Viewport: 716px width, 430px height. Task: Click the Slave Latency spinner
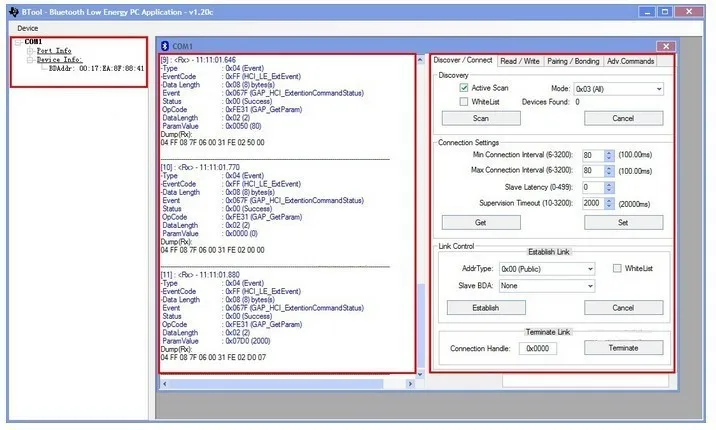point(609,187)
